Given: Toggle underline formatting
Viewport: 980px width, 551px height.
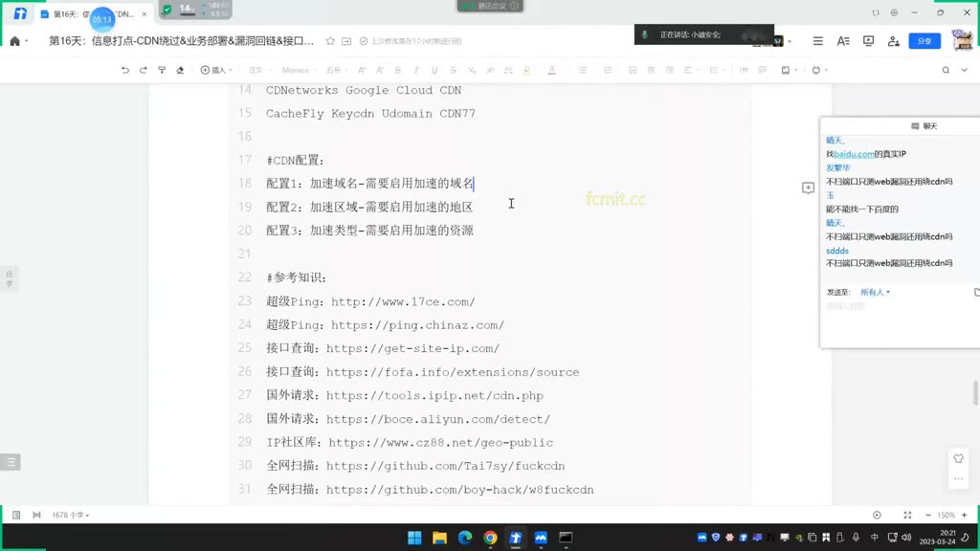Looking at the screenshot, I should 434,70.
